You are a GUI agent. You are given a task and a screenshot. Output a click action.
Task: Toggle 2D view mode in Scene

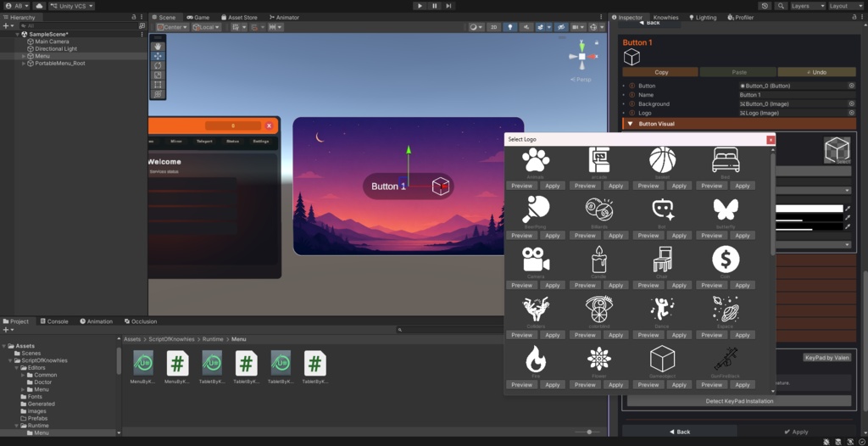click(493, 26)
